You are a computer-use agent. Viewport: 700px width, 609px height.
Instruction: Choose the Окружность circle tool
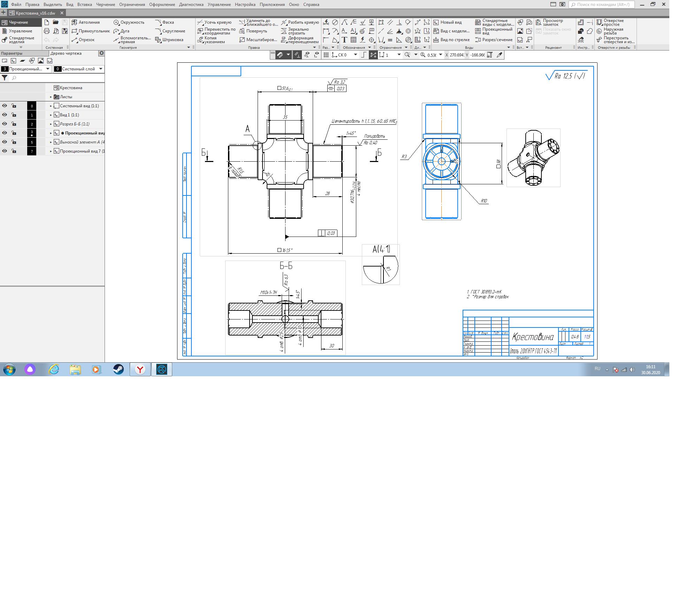coord(129,22)
